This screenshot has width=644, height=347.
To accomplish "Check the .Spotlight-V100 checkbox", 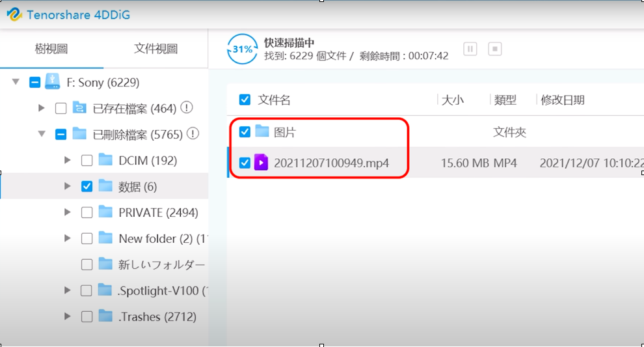I will [x=87, y=290].
